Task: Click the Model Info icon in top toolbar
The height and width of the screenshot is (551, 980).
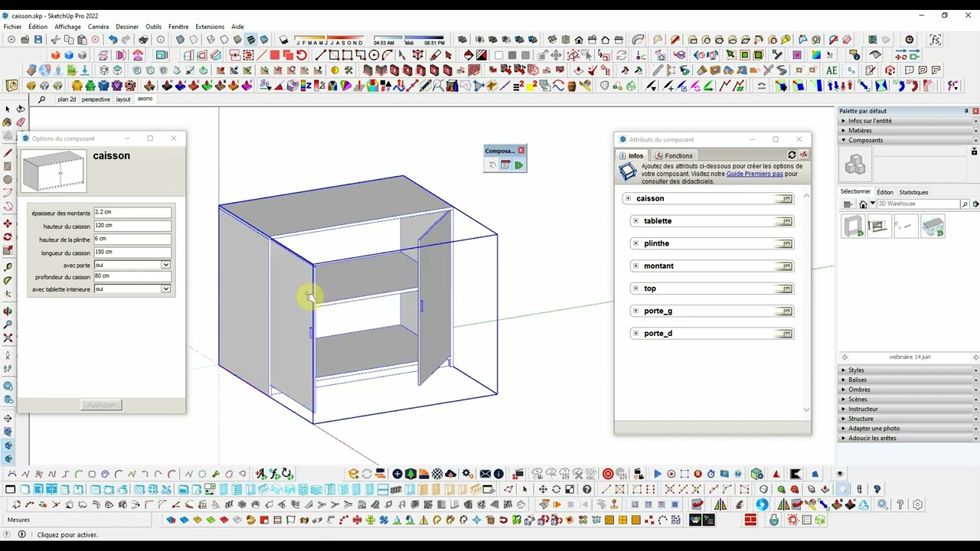Action: pos(161,40)
